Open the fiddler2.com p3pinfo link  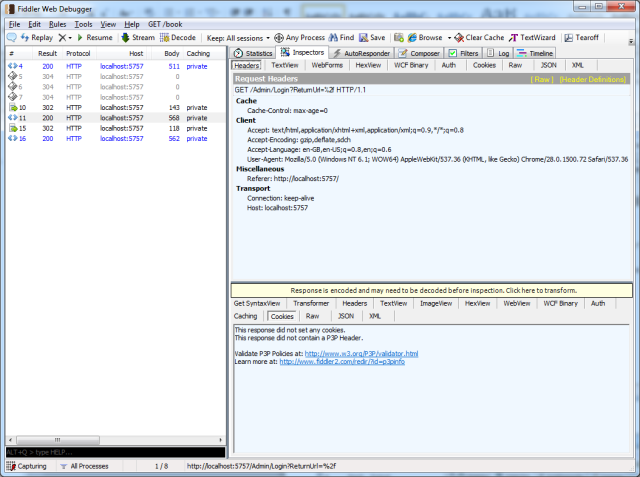tap(342, 362)
